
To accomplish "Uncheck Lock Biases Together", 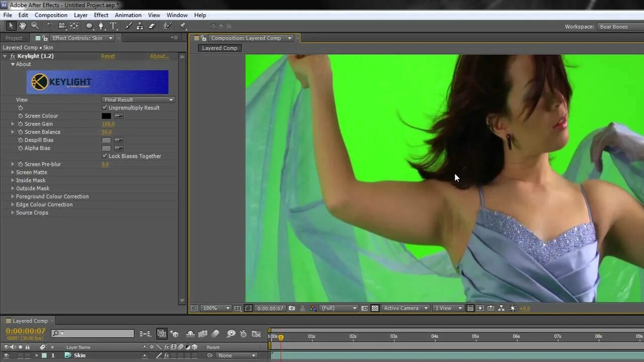I will (105, 156).
